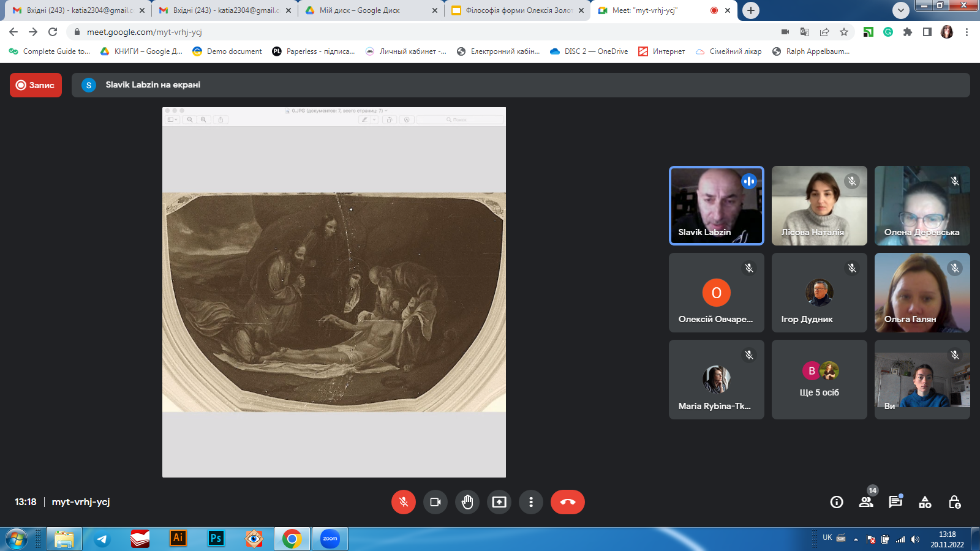Screen dimensions: 980x551
Task: Open the Windows Start menu
Action: point(17,539)
